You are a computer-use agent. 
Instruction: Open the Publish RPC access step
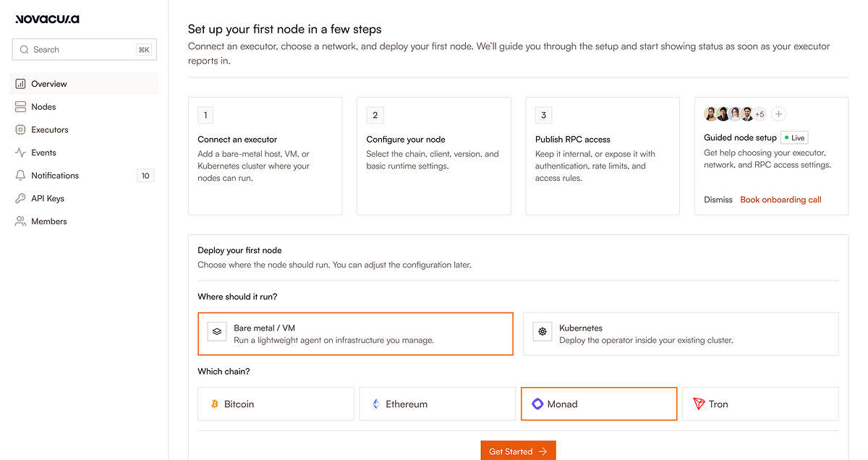pyautogui.click(x=603, y=156)
